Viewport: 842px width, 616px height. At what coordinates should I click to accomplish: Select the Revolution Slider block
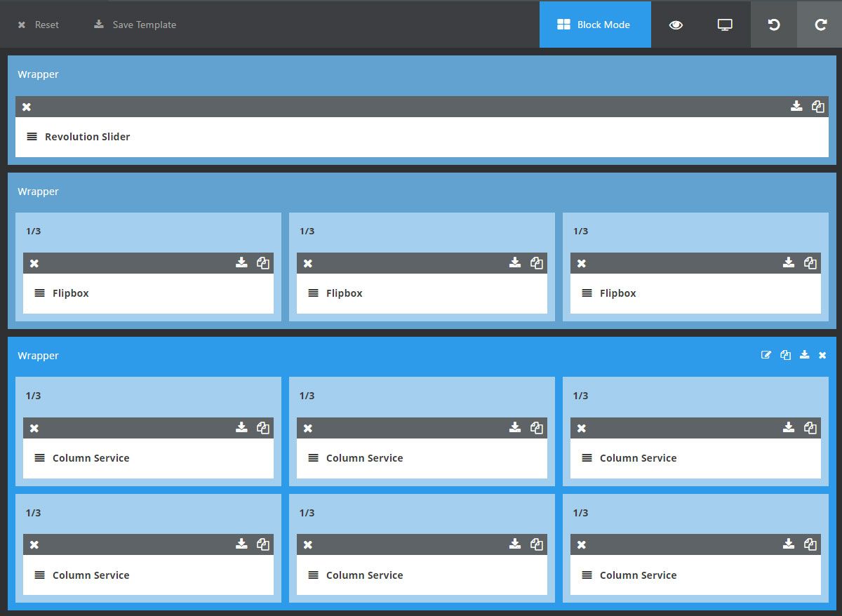coord(422,137)
